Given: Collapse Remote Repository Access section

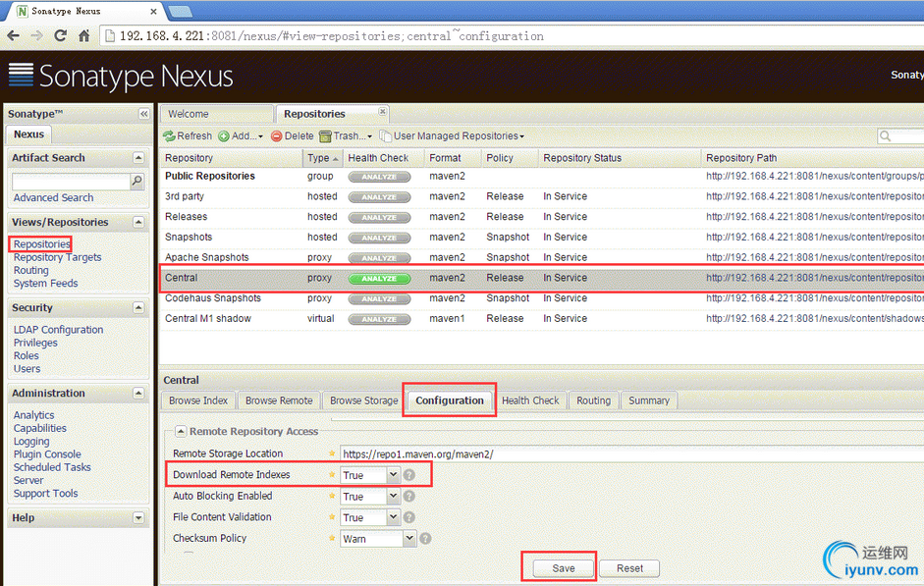Looking at the screenshot, I should click(x=181, y=431).
